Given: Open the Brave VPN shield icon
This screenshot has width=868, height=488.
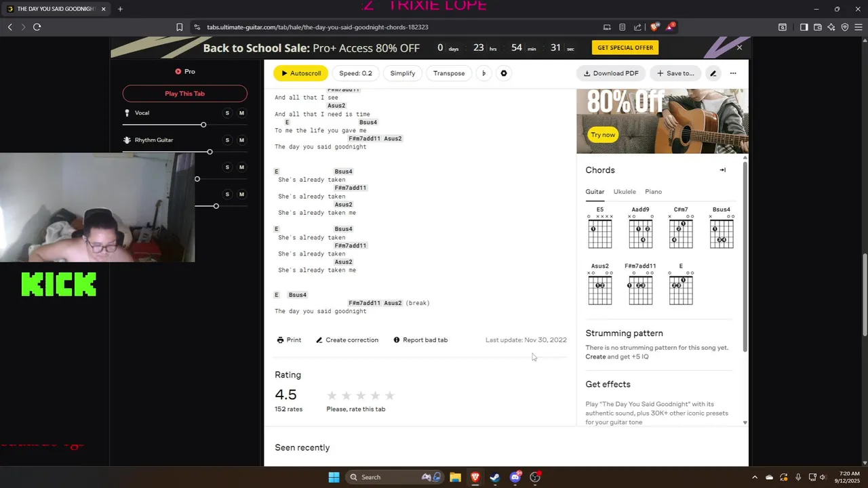Looking at the screenshot, I should [x=845, y=27].
